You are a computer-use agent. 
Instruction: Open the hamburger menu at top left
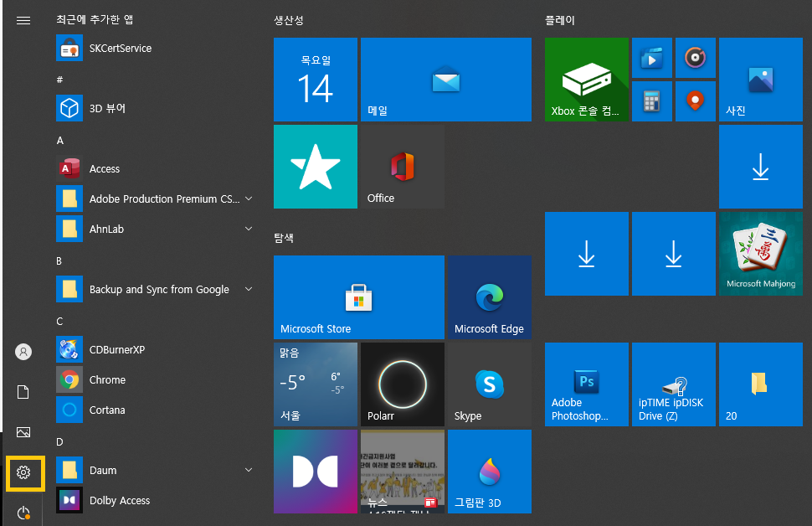coord(23,21)
